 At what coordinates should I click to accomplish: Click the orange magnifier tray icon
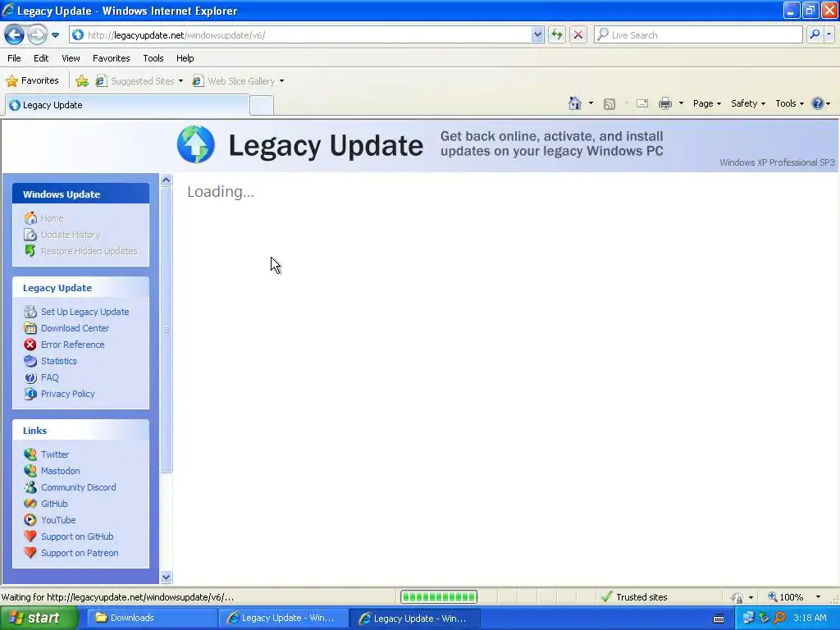780,619
